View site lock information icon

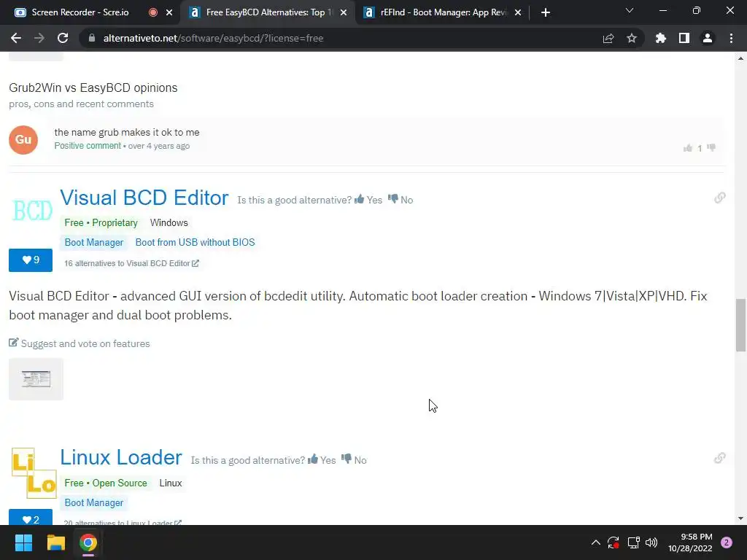point(92,38)
